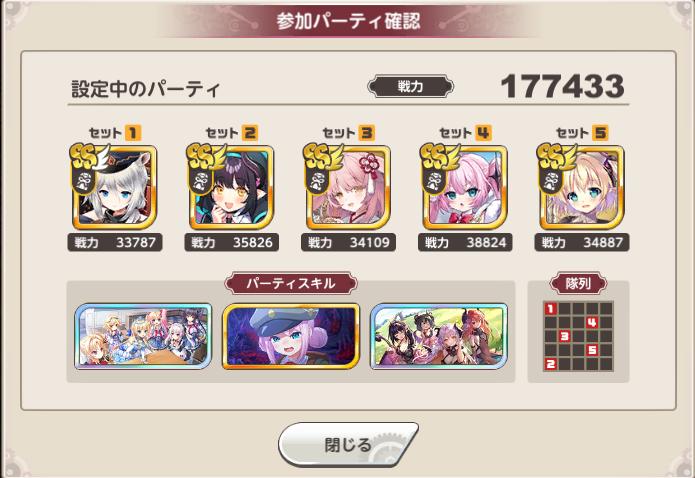Click the SS rank badge on Set 1
Image resolution: width=695 pixels, height=478 pixels.
coord(88,156)
